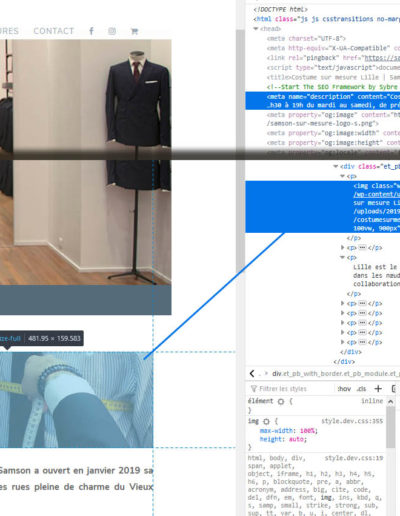Screen dimensions: 400x516
Task: Select gear icon next to img rule
Action: coord(266,421)
